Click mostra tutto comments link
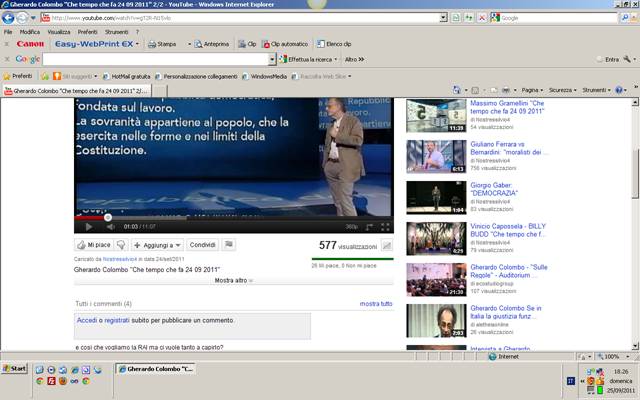Image resolution: width=640 pixels, height=400 pixels. pos(376,304)
